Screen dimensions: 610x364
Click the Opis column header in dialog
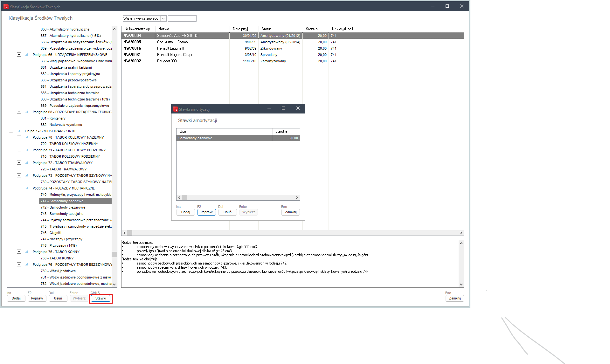click(x=224, y=131)
